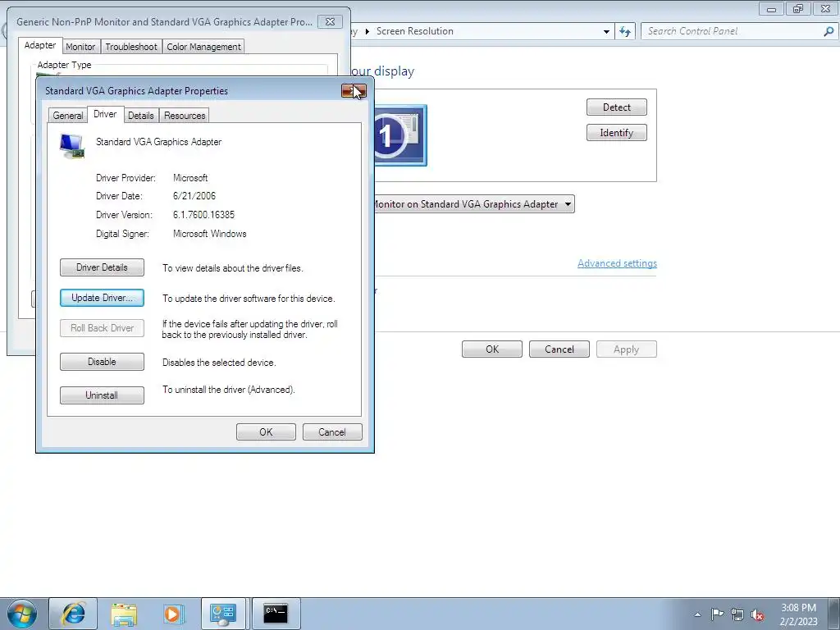Cancel the VGA adapter properties dialog
The width and height of the screenshot is (840, 630).
(332, 432)
